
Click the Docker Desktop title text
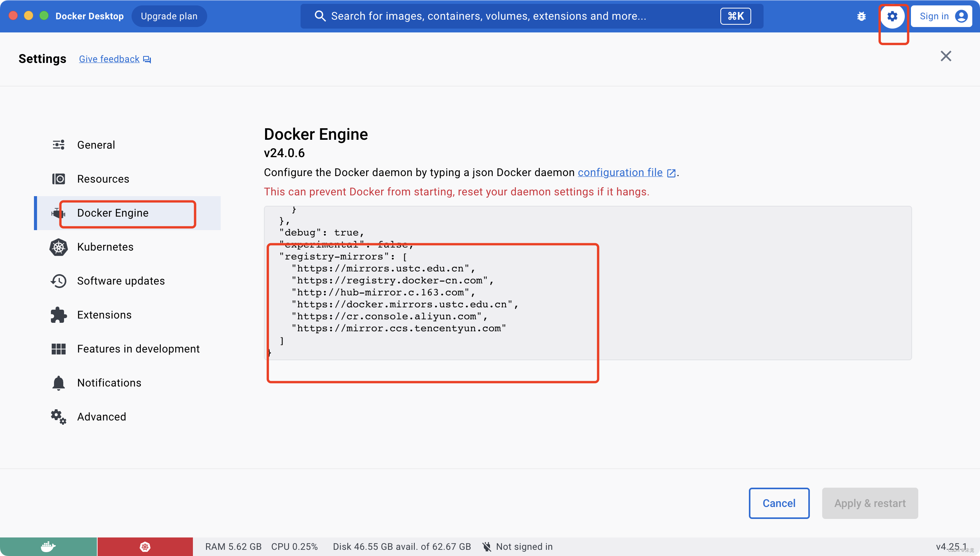(x=90, y=16)
